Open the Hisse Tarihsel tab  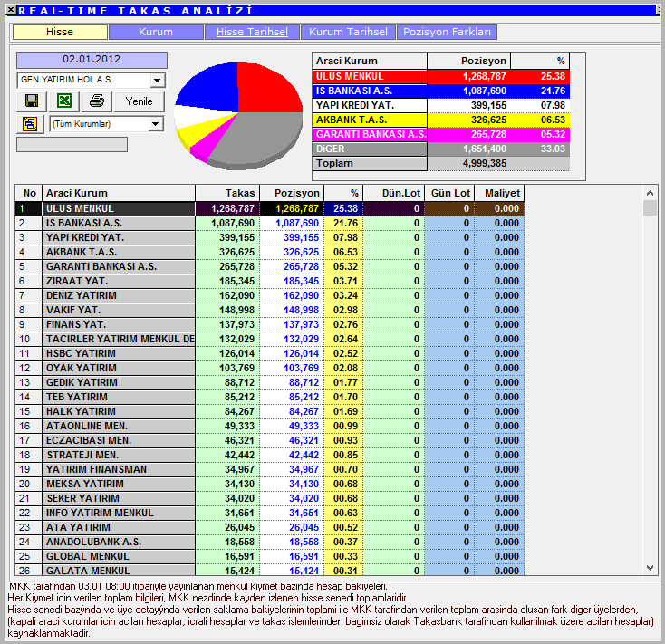pos(252,32)
